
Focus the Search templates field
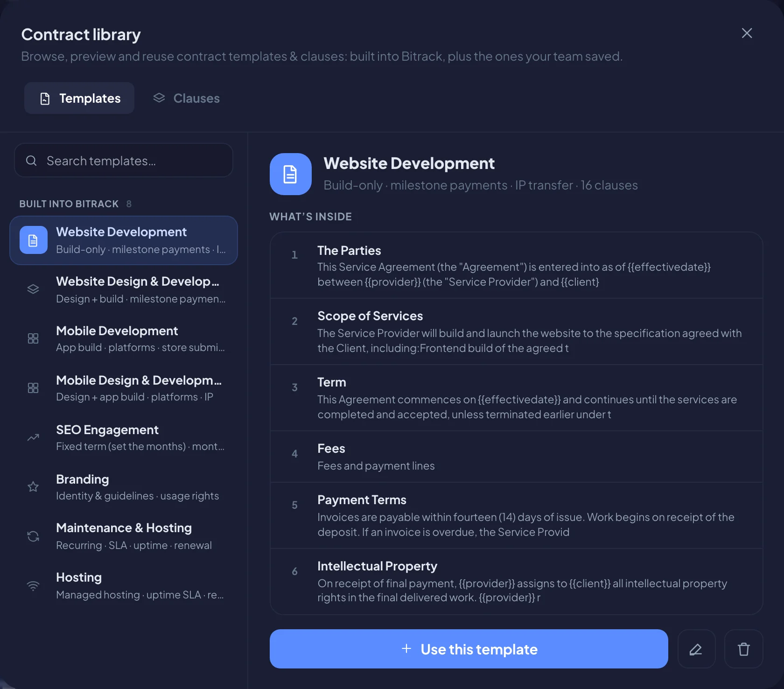[124, 161]
